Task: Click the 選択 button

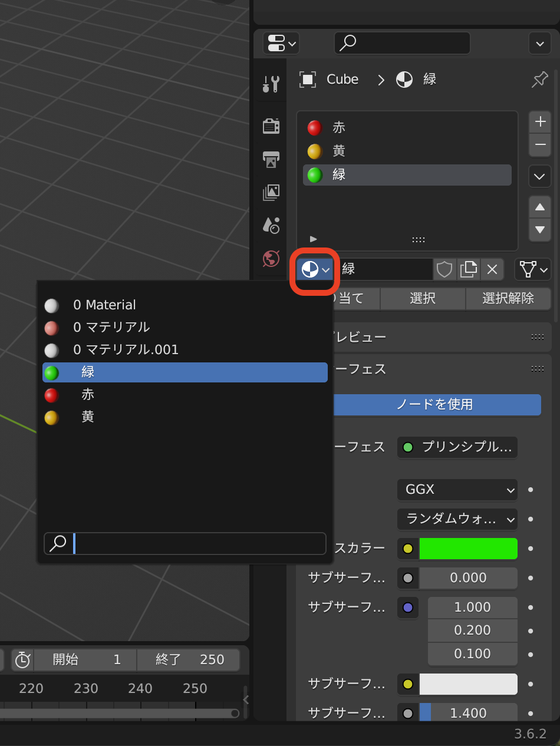Action: 423,299
